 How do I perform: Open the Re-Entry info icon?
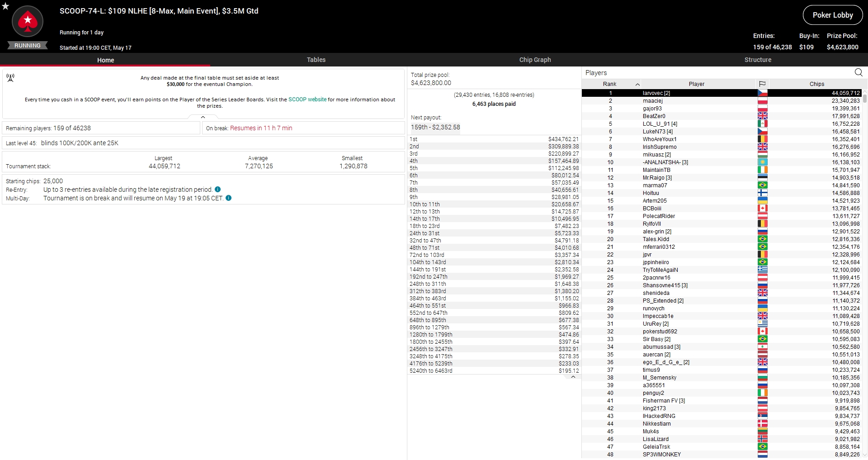click(x=218, y=190)
